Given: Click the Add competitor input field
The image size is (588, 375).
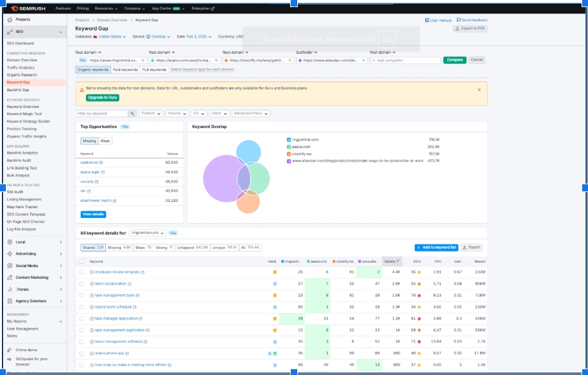Looking at the screenshot, I should point(405,60).
